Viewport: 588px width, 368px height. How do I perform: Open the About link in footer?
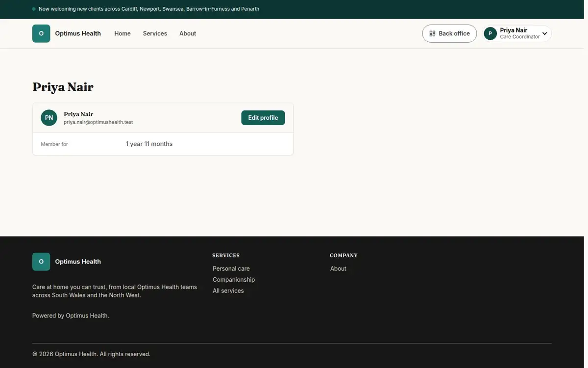tap(338, 268)
